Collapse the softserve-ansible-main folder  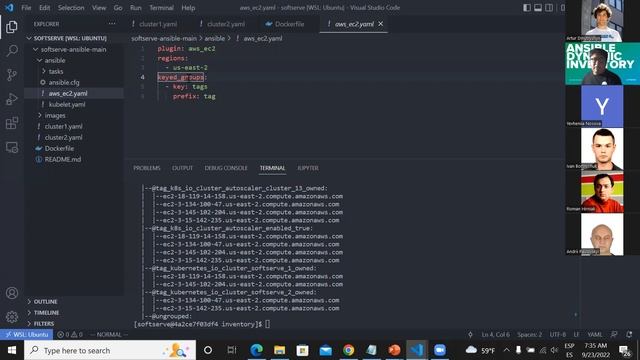[73, 49]
